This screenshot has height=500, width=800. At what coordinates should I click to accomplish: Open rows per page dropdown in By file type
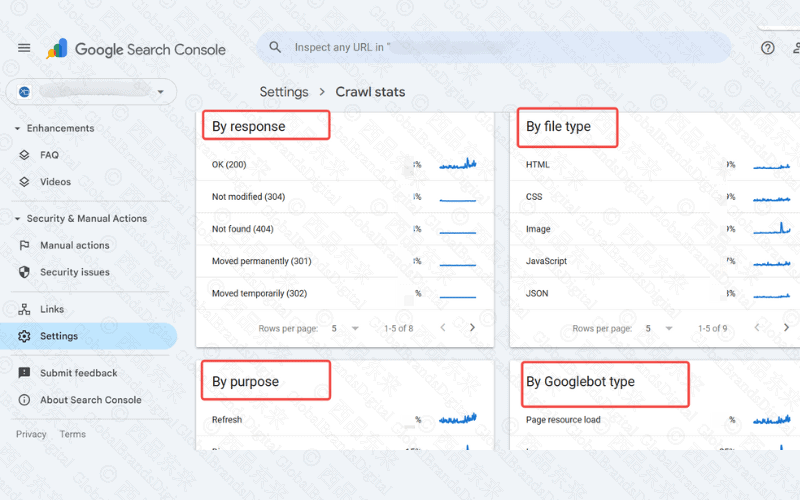(x=659, y=328)
